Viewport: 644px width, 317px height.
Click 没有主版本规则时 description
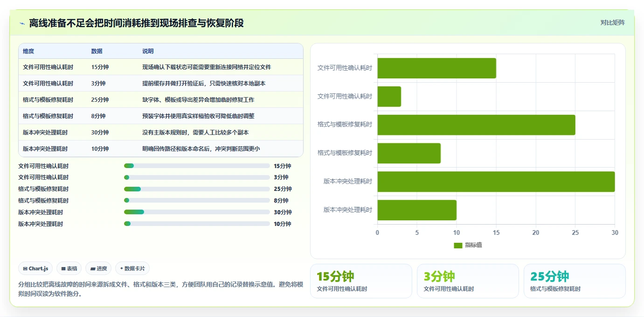tap(195, 133)
